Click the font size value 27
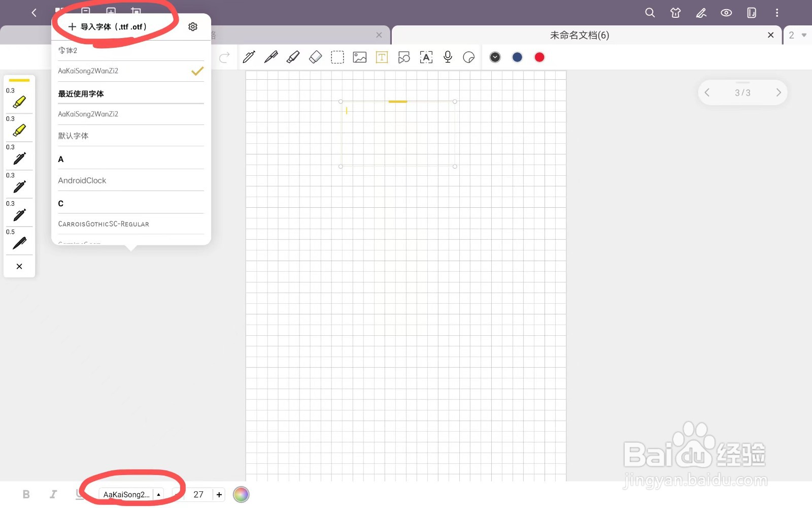Viewport: 812px width, 508px height. tap(198, 494)
